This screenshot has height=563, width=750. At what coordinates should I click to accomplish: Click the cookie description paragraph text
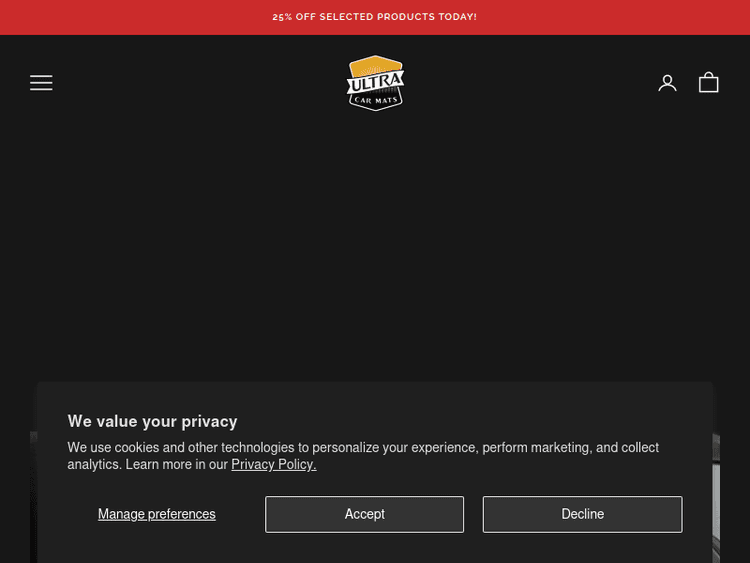pos(363,448)
